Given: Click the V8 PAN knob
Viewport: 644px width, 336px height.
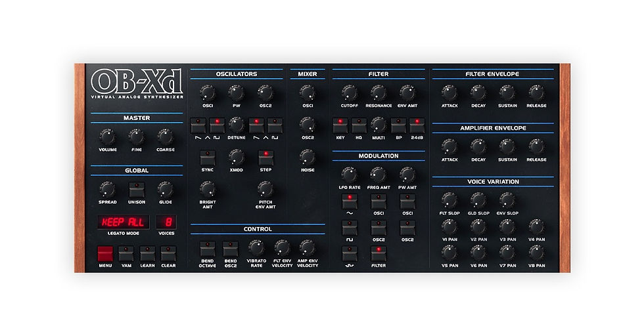Looking at the screenshot, I should pyautogui.click(x=536, y=253).
